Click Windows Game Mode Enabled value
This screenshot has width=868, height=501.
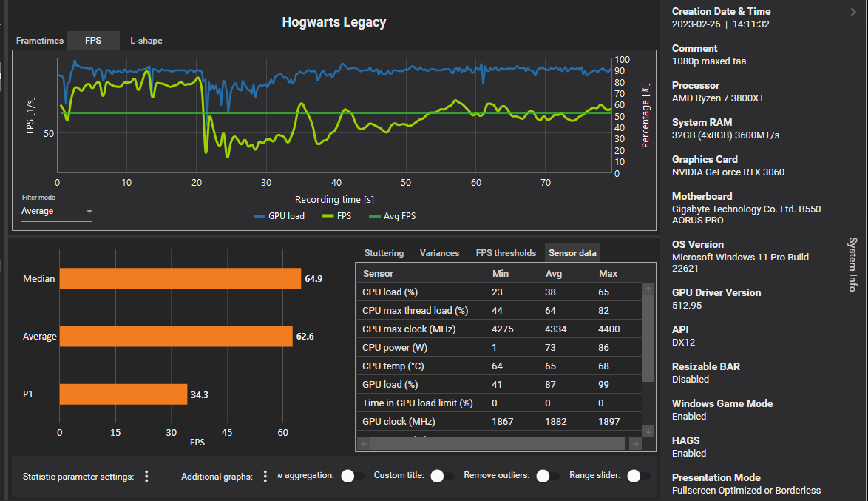[689, 416]
